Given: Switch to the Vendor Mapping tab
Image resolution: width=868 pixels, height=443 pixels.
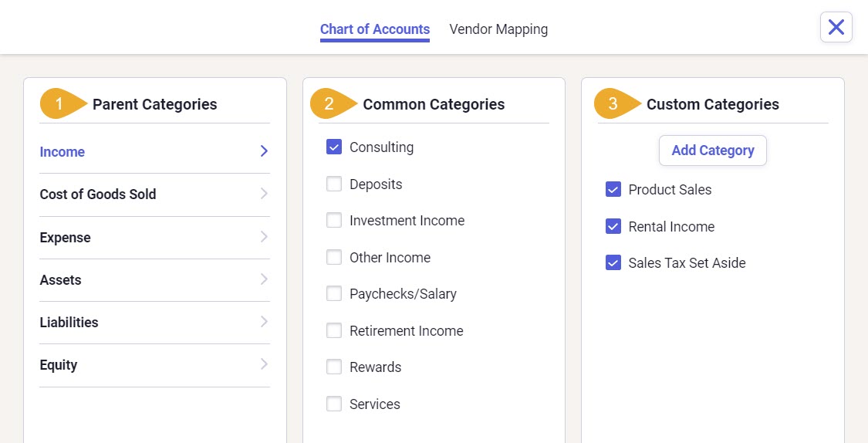Looking at the screenshot, I should 498,29.
